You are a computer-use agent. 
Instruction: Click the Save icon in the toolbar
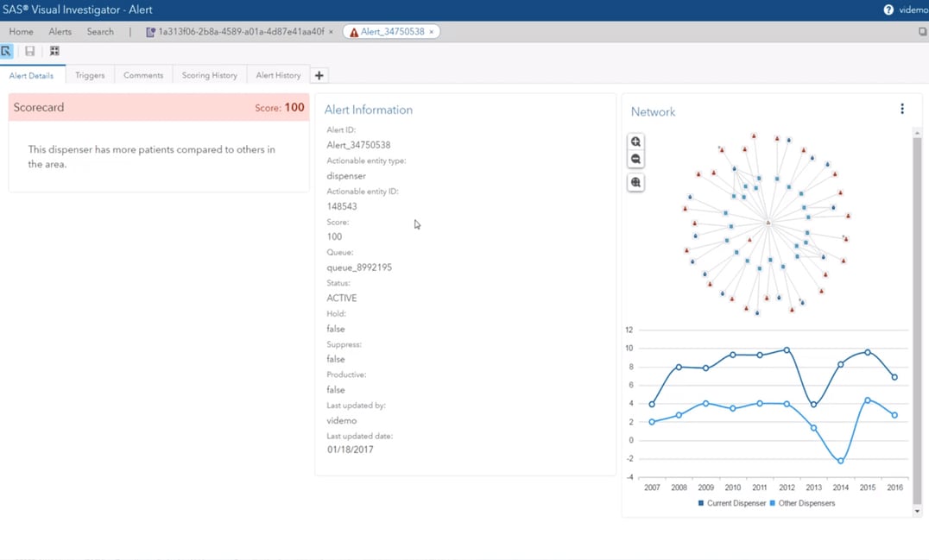[x=29, y=51]
